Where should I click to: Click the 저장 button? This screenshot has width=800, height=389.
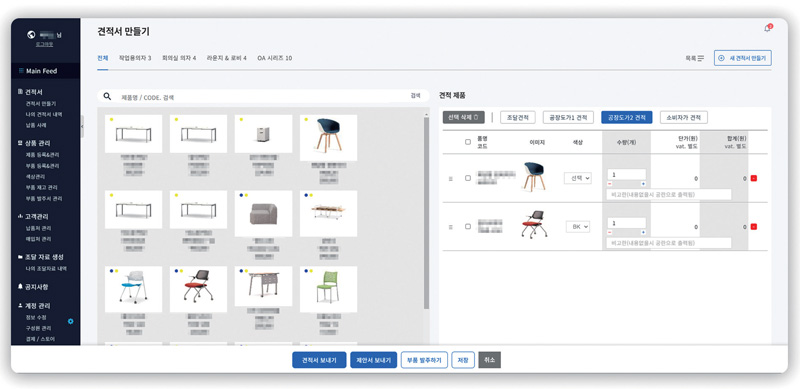click(x=463, y=360)
